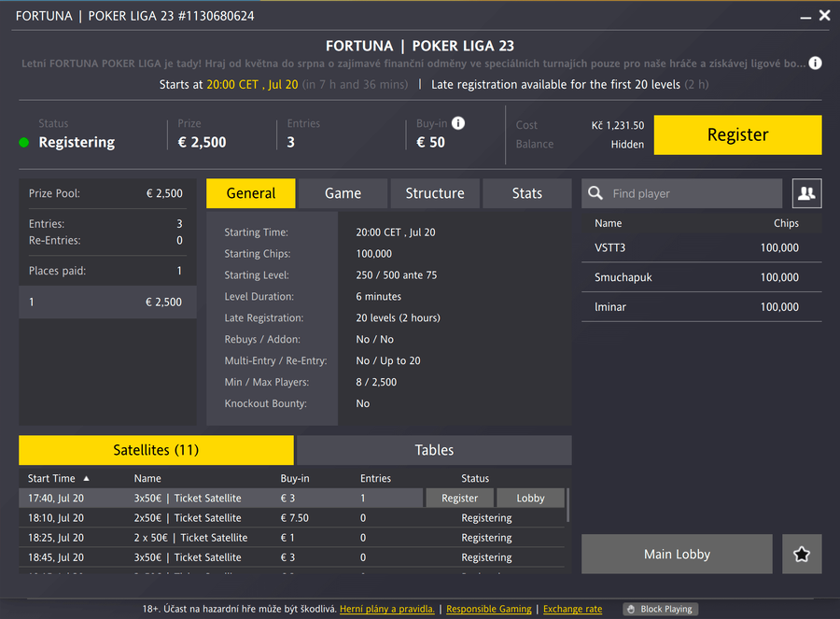Select the 18:10 2x50€ Ticket Satellite row
The image size is (840, 619).
pyautogui.click(x=291, y=518)
